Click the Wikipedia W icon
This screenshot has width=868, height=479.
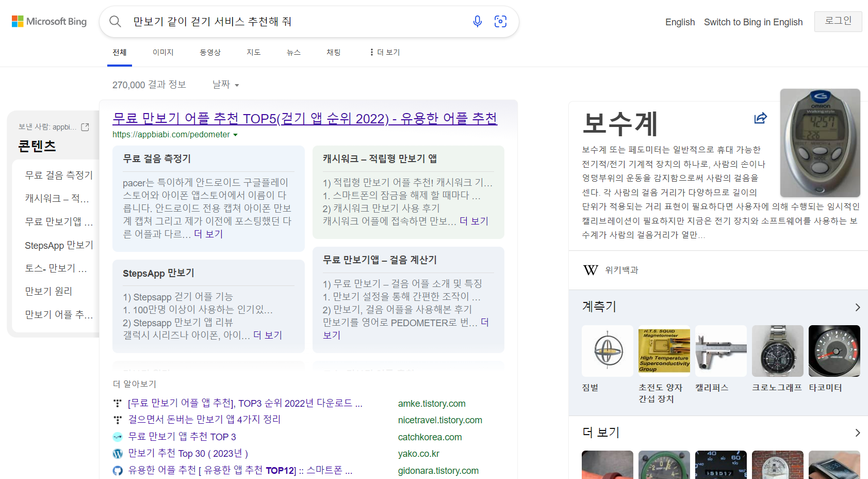coord(591,270)
